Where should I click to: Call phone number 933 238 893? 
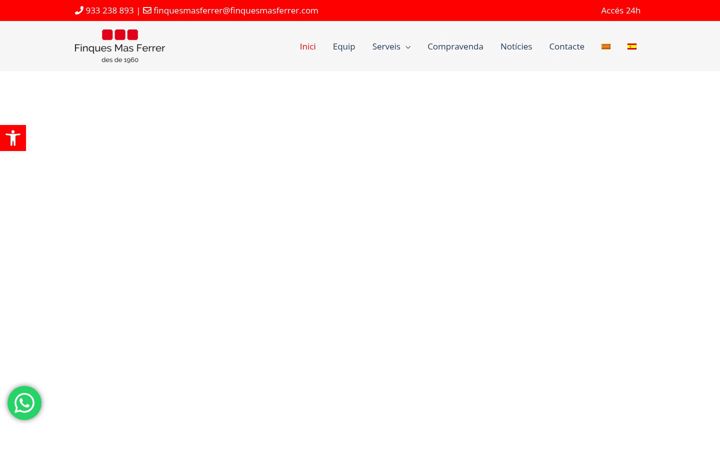coord(109,11)
